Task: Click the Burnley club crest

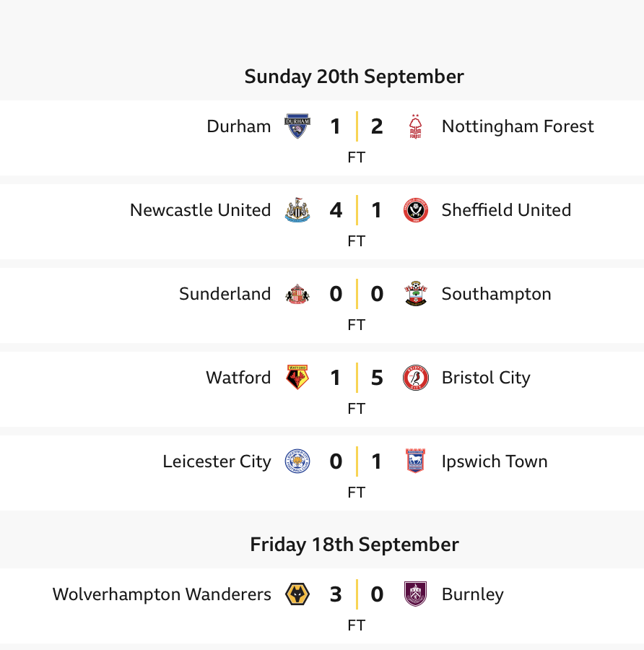Action: pos(415,594)
